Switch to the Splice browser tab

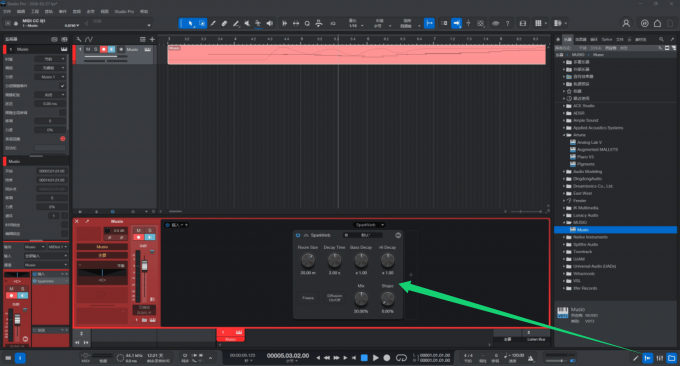coord(607,39)
